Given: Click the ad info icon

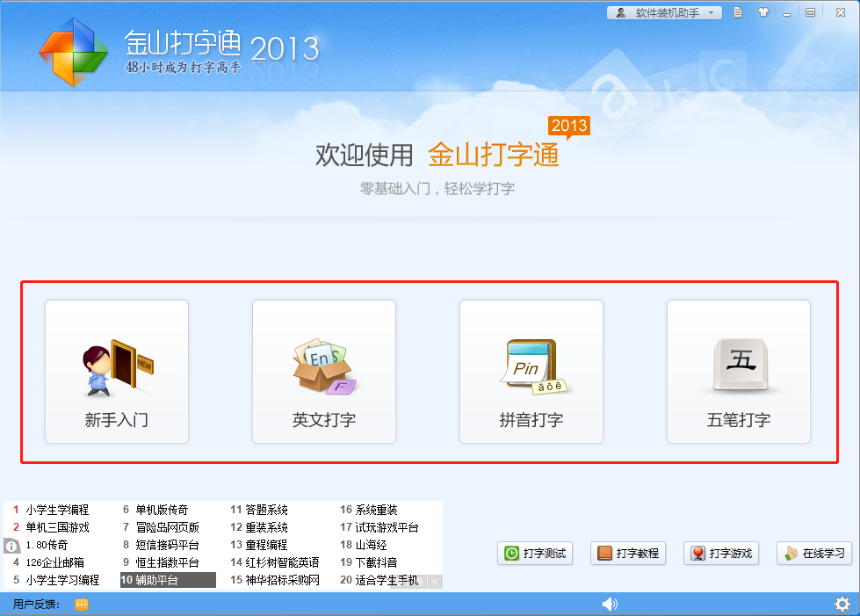Looking at the screenshot, I should coord(11,547).
